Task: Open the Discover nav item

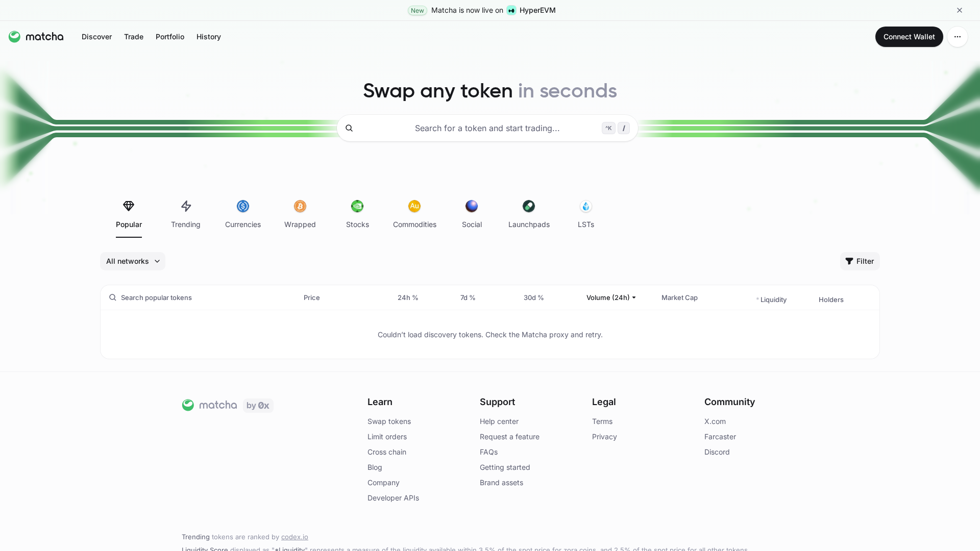Action: point(96,37)
